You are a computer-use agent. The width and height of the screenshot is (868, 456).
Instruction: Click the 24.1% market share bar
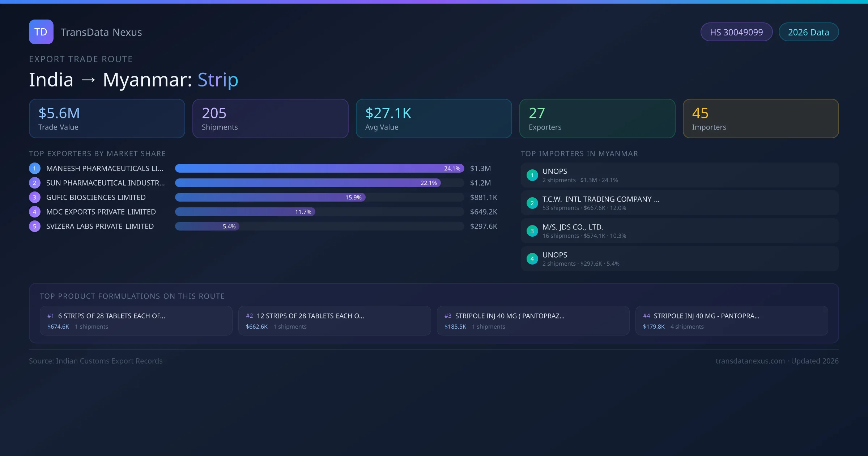point(319,168)
